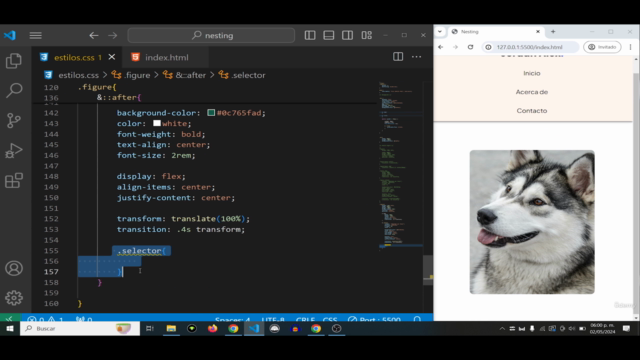Open Windows notification center
This screenshot has width=640, height=360.
(x=626, y=329)
